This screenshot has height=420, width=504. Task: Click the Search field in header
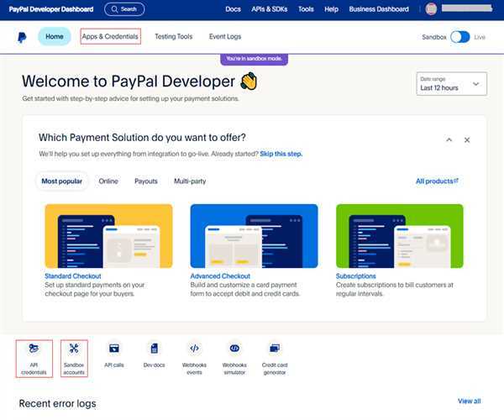point(123,9)
